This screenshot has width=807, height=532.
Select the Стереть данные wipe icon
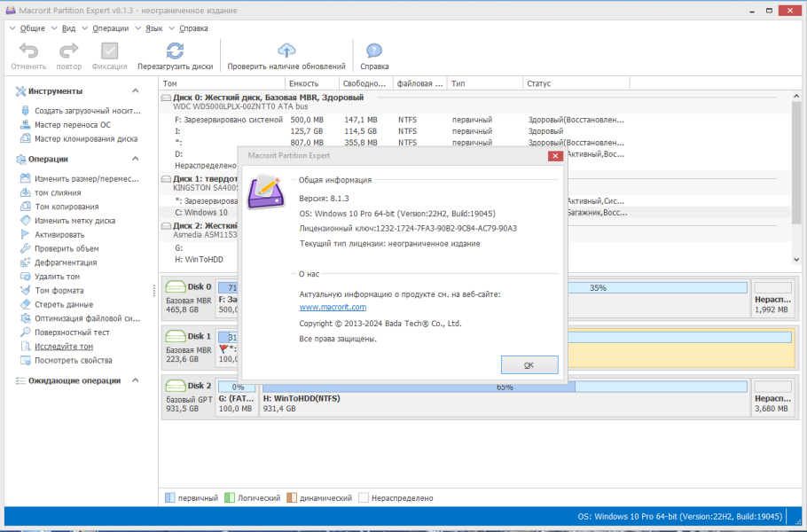click(25, 304)
